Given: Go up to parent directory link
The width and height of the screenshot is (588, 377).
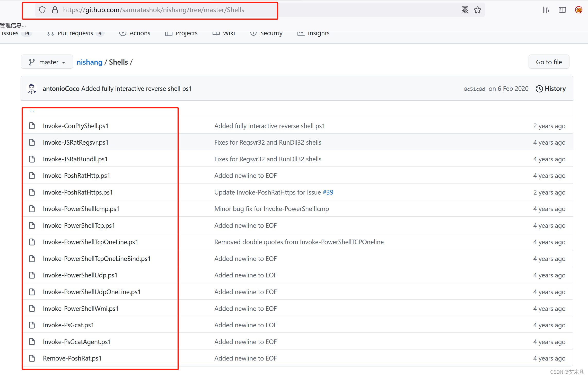Looking at the screenshot, I should pyautogui.click(x=32, y=111).
